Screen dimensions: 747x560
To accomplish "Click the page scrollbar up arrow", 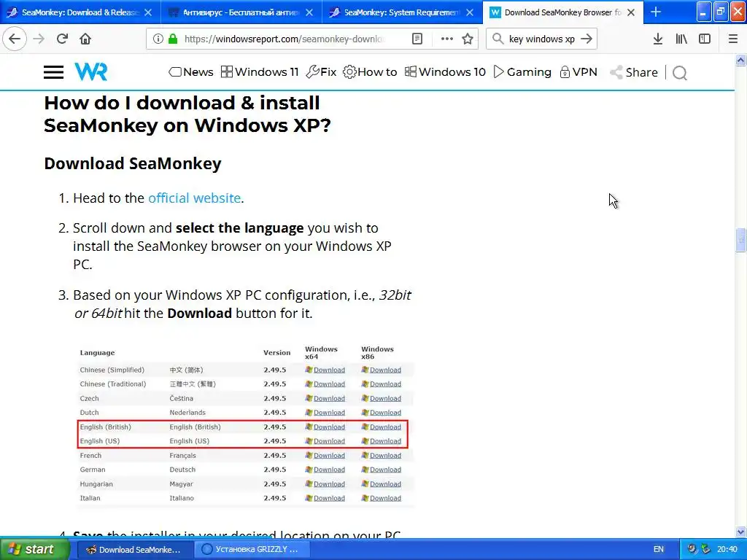I will click(x=741, y=60).
